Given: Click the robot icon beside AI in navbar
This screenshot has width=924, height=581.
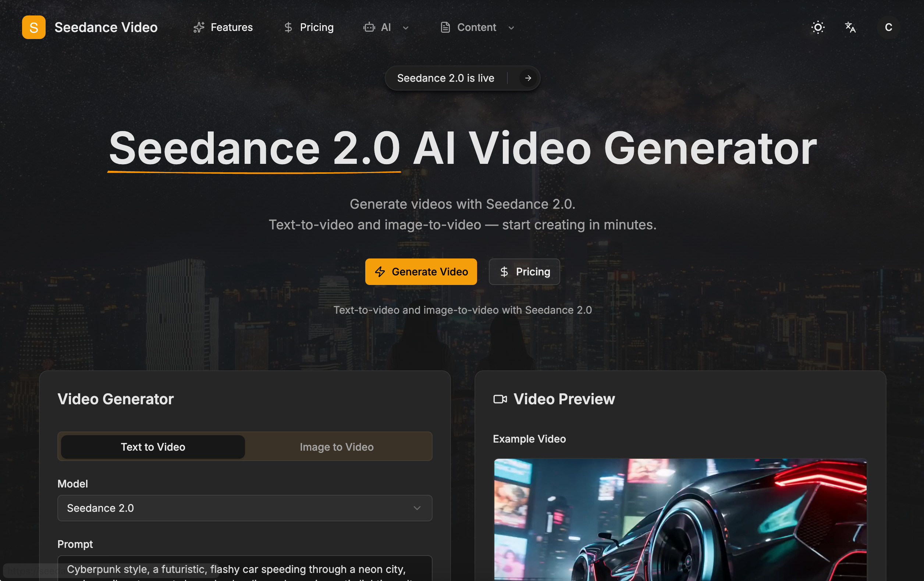Looking at the screenshot, I should pos(369,27).
